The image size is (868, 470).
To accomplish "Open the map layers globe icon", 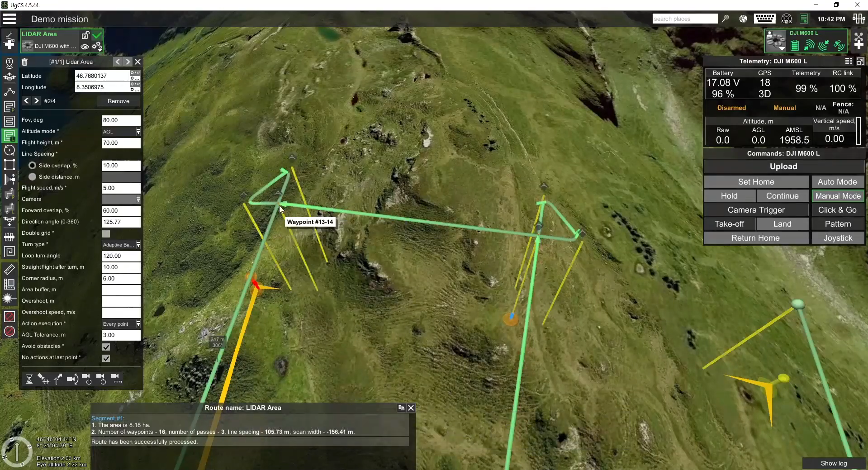I will coord(743,19).
